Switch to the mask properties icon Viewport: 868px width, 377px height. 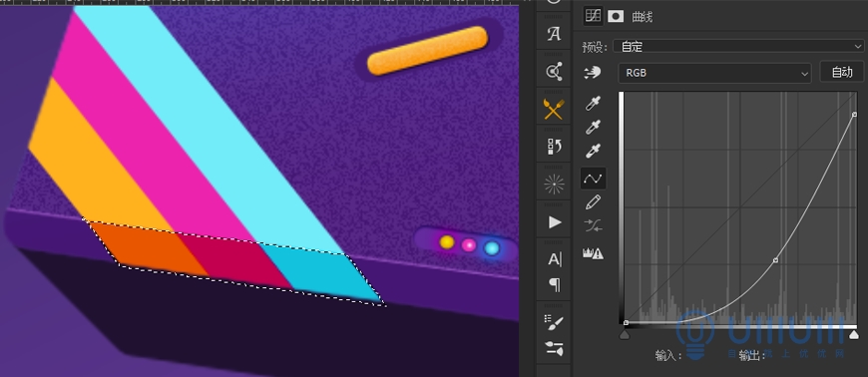[616, 16]
